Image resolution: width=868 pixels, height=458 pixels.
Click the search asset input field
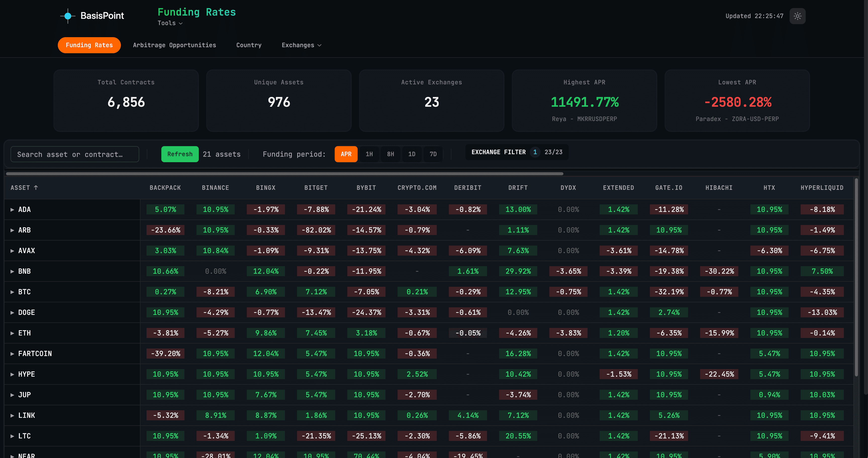tap(75, 154)
